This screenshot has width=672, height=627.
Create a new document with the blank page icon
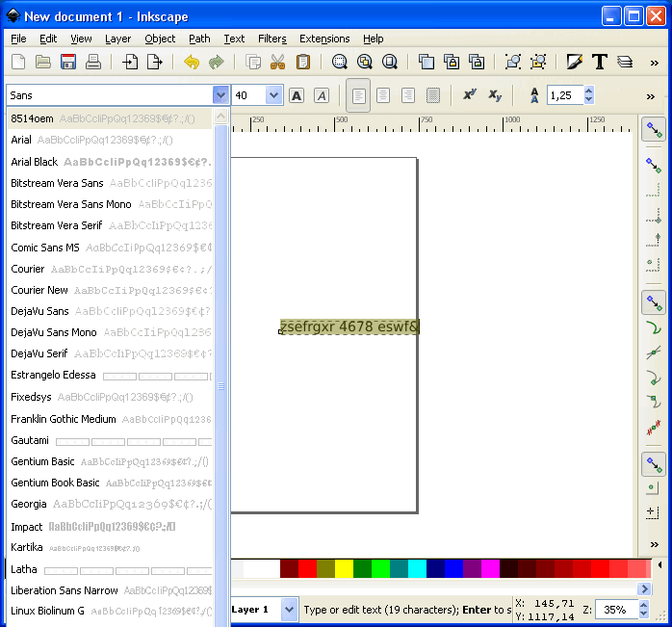(x=18, y=63)
